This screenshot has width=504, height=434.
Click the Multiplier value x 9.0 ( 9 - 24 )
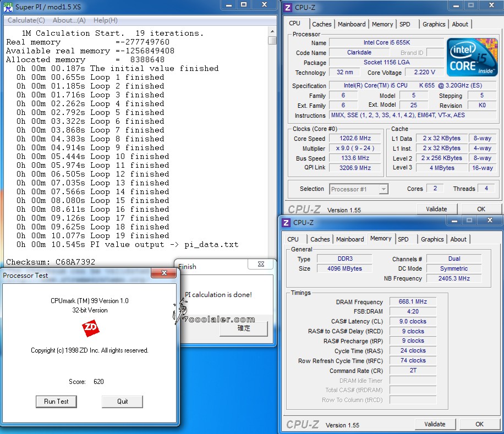[x=355, y=149]
